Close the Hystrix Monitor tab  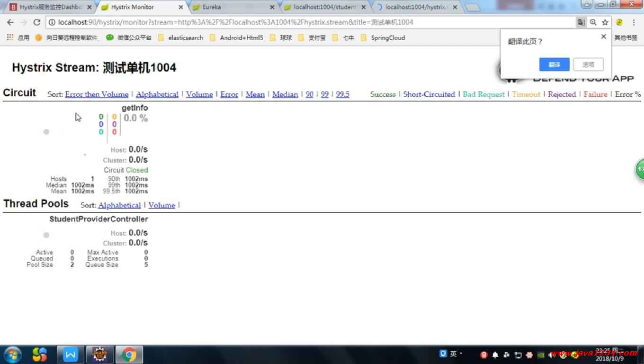click(x=181, y=7)
